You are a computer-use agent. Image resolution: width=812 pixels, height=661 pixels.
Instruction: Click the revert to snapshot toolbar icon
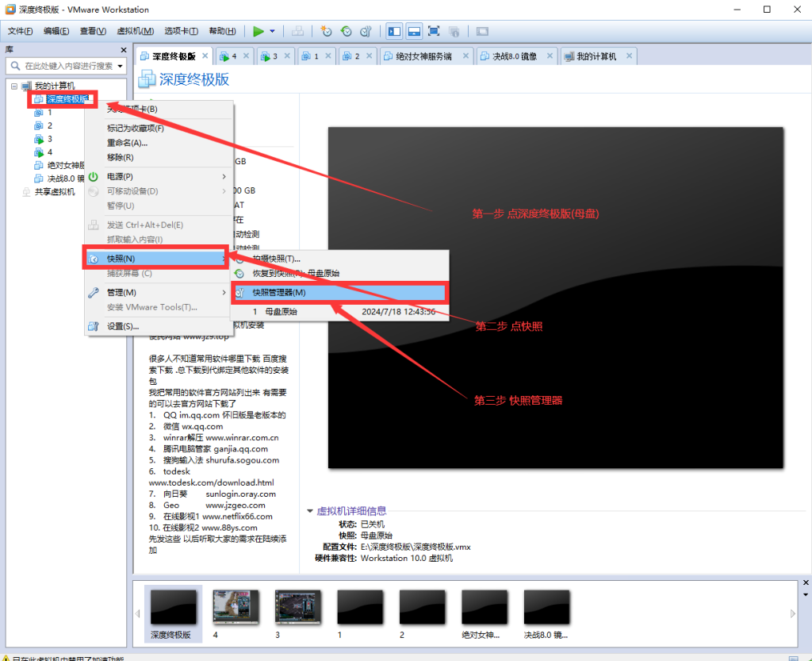click(x=346, y=31)
